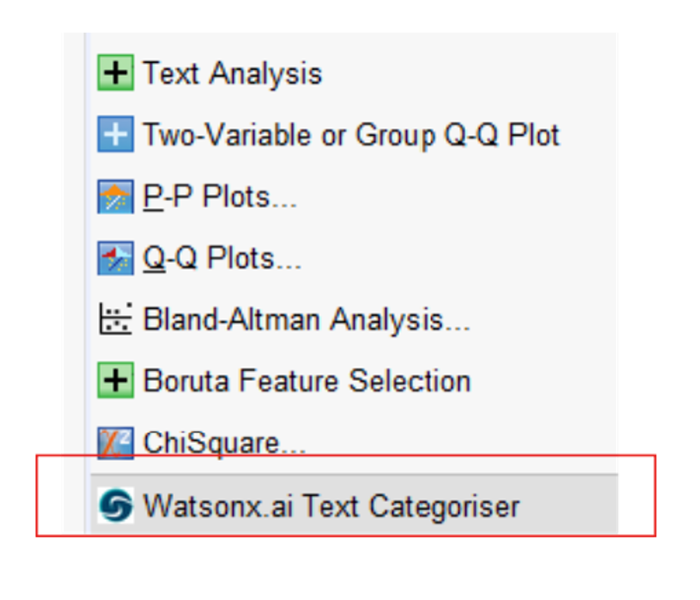Viewport: 700px width, 600px height.
Task: Click the word Categoriser in highlighted item
Action: click(445, 506)
